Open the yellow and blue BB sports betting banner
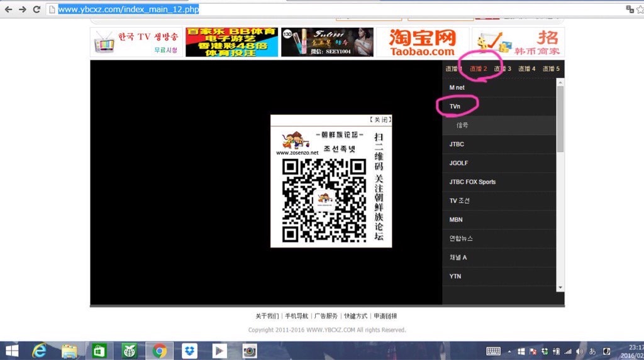The width and height of the screenshot is (644, 360). 231,42
